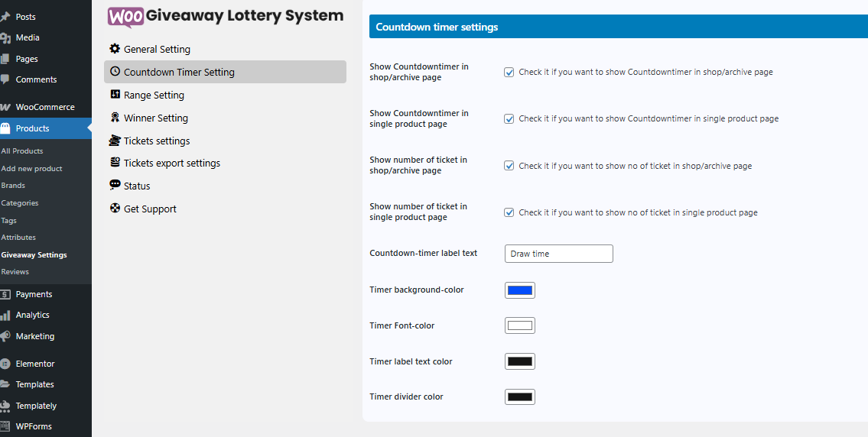Click the Winner Setting ribbon icon
868x437 pixels.
(x=115, y=118)
